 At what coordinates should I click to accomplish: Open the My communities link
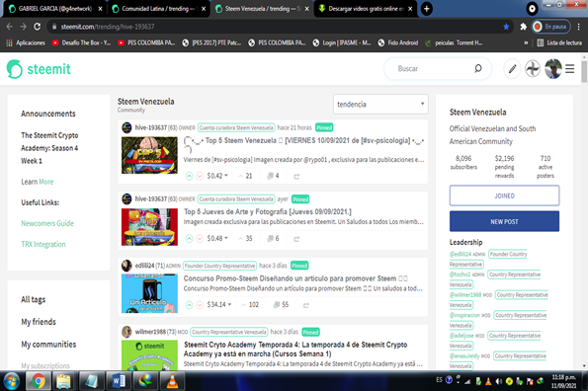(48, 345)
